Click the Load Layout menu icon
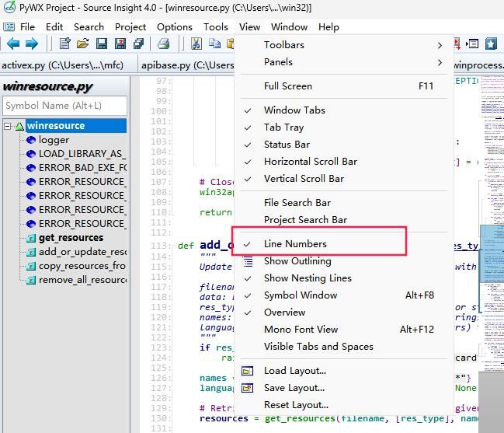This screenshot has width=504, height=433. 247,371
